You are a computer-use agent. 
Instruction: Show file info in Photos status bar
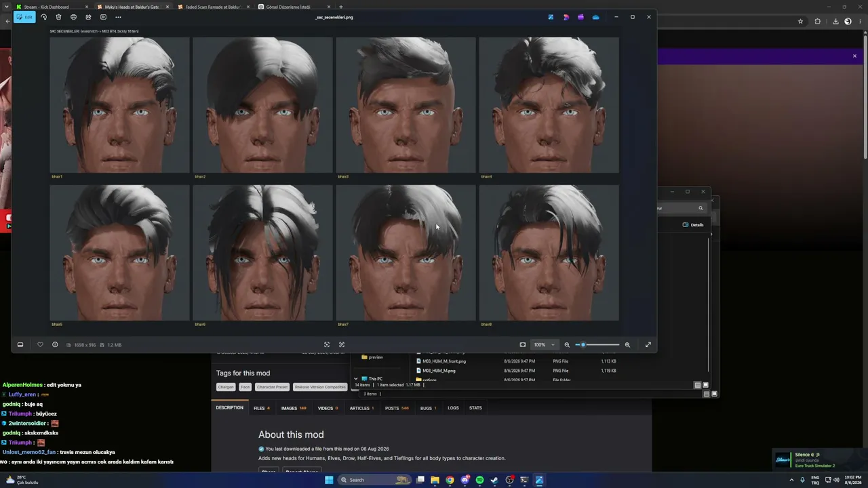[x=55, y=345]
